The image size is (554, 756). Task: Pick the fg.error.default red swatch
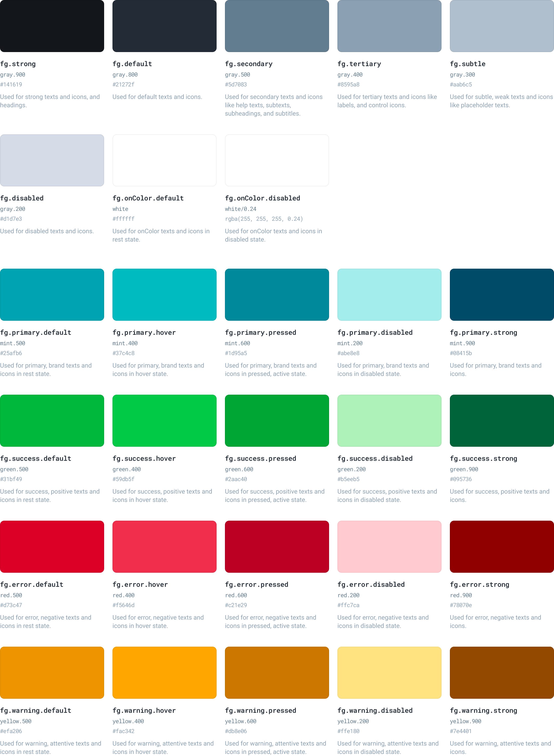tap(52, 546)
